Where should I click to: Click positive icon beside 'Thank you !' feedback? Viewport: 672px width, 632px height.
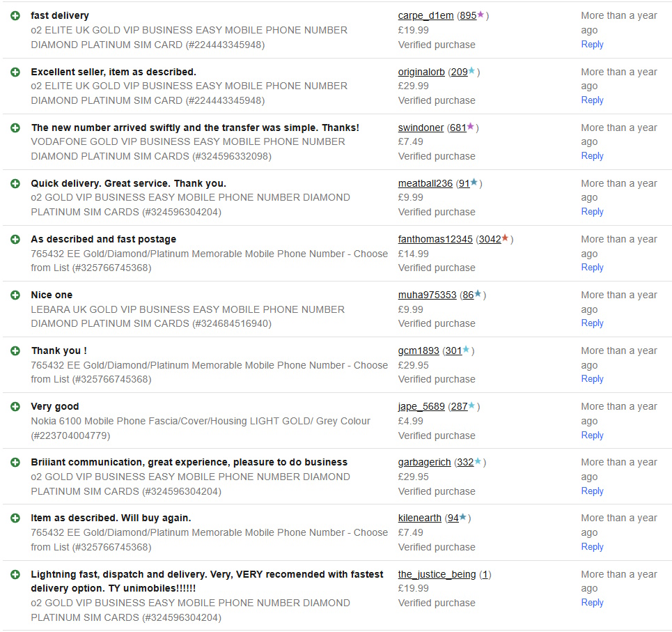tap(15, 350)
